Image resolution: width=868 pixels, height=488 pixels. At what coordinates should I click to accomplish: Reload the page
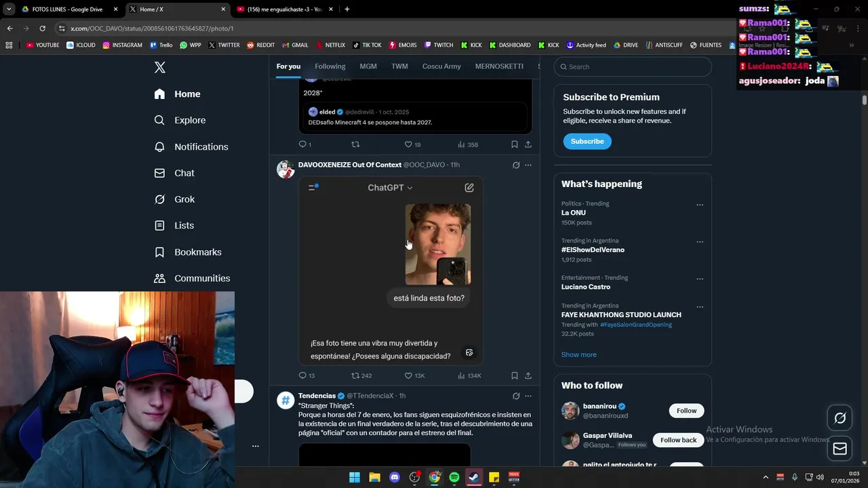click(42, 28)
